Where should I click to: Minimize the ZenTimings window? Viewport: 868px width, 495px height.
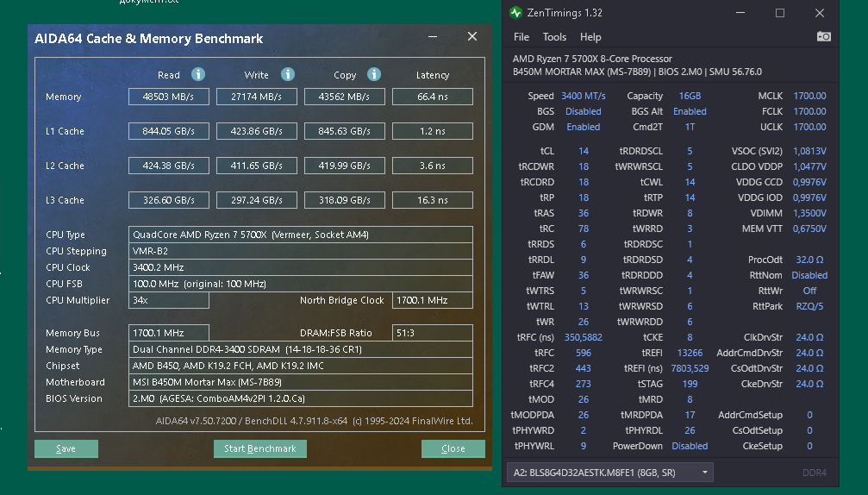(x=740, y=13)
